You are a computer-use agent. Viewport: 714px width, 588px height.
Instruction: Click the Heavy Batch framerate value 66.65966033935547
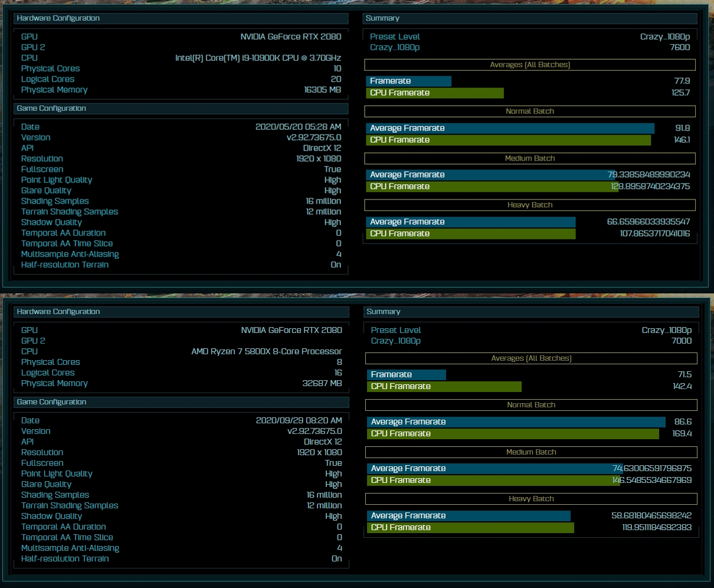[x=649, y=222]
